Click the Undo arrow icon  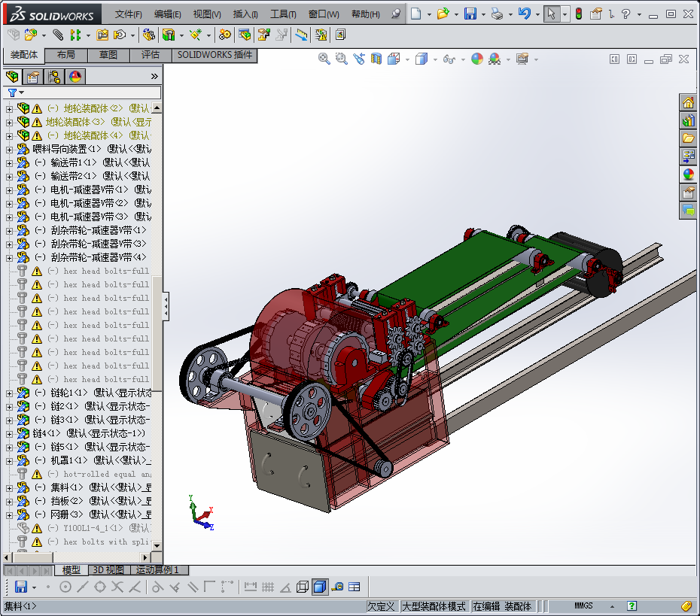(x=524, y=14)
